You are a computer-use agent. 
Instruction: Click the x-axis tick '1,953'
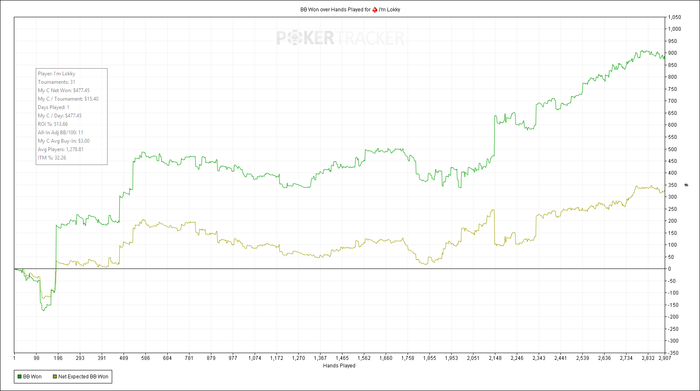tap(451, 358)
